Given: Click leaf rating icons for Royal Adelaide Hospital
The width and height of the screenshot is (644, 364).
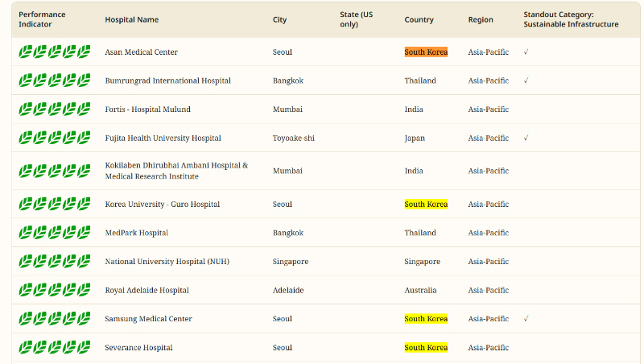Looking at the screenshot, I should pyautogui.click(x=55, y=291).
